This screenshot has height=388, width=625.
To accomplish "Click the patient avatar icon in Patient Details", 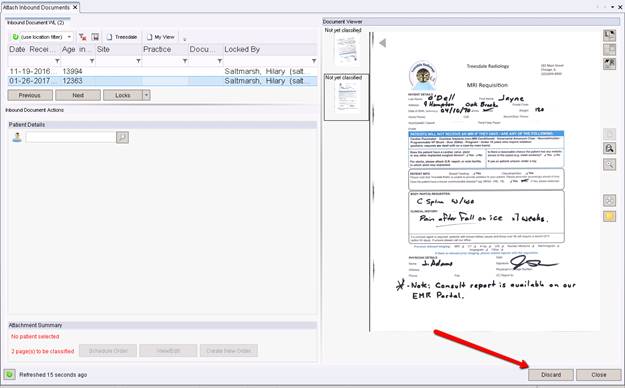I will 17,138.
